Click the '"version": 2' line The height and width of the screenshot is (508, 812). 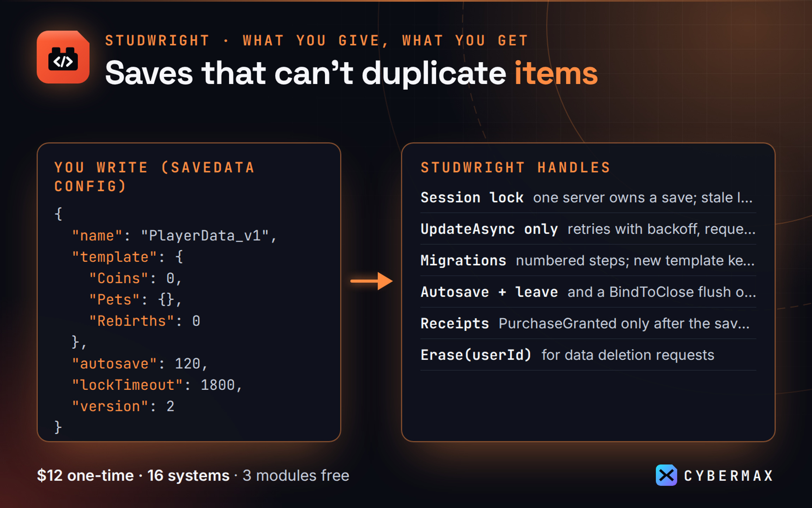point(123,406)
